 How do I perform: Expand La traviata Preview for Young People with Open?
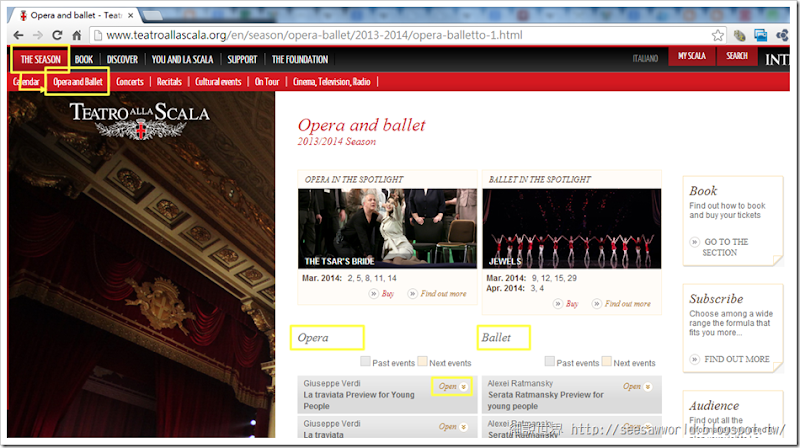(x=453, y=386)
